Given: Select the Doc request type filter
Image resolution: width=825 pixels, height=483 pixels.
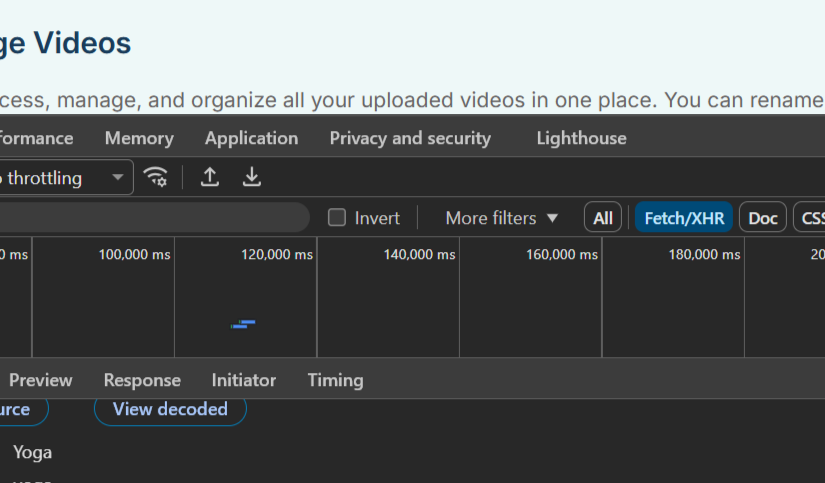Looking at the screenshot, I should point(763,217).
